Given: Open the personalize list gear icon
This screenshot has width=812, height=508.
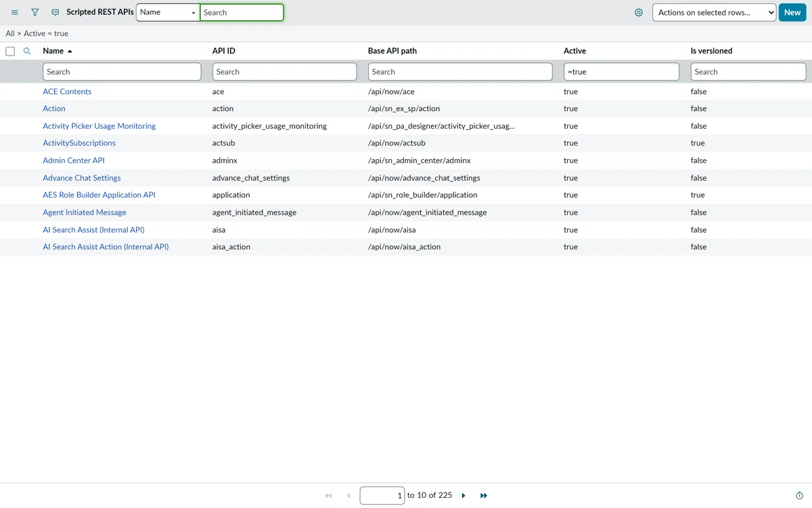Looking at the screenshot, I should point(639,12).
